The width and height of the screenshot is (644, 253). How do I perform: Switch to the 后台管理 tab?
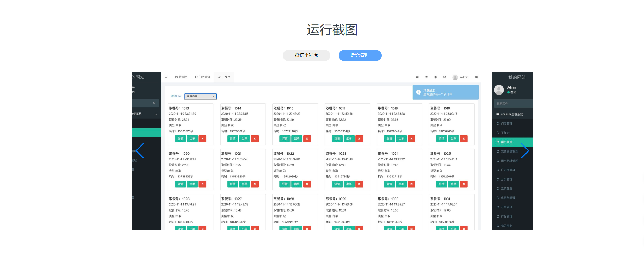pos(360,55)
